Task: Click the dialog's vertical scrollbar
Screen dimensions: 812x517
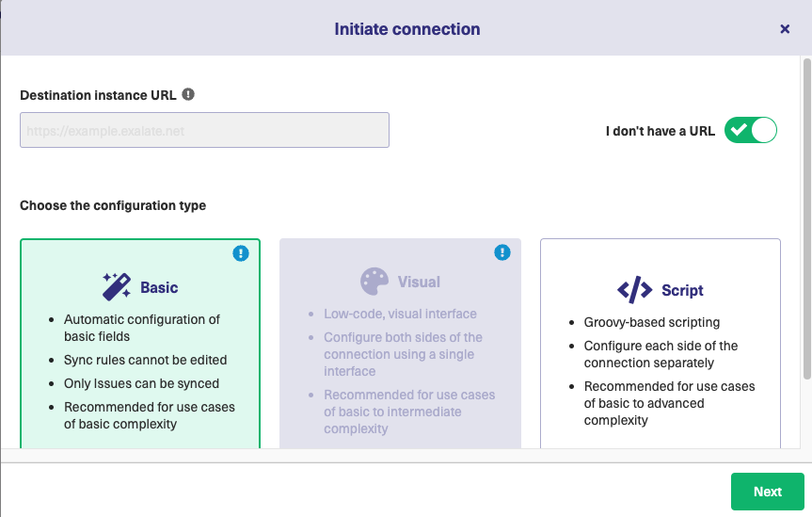Action: [806, 217]
